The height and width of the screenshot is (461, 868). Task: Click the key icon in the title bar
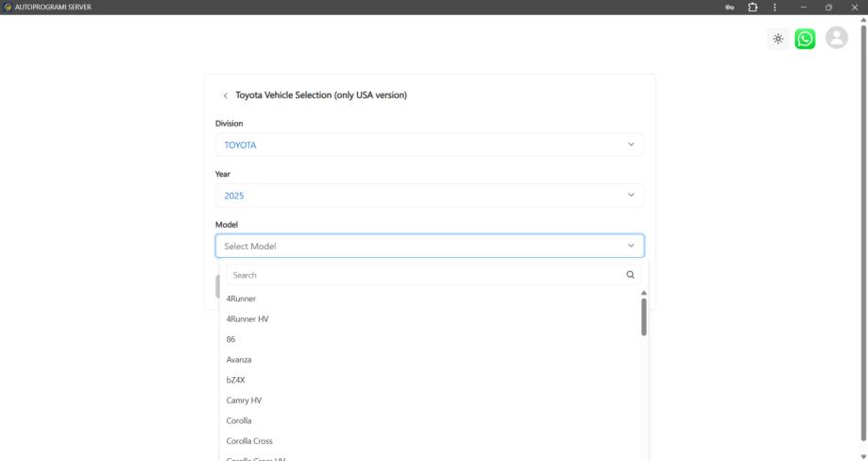[730, 8]
